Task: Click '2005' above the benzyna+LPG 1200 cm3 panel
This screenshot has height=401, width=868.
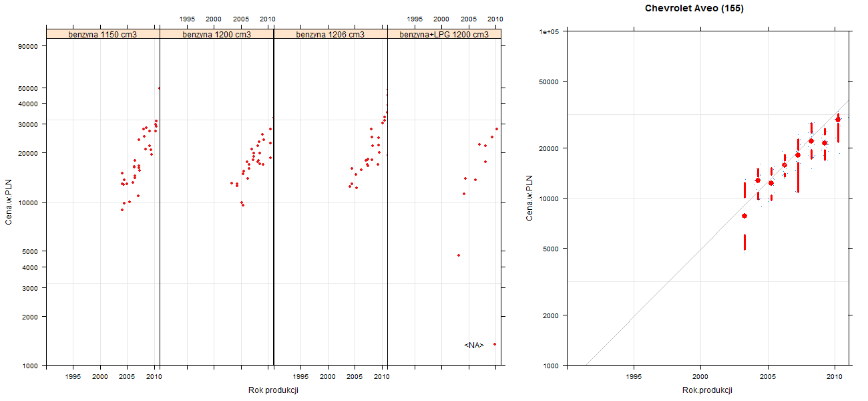Action: [x=469, y=19]
